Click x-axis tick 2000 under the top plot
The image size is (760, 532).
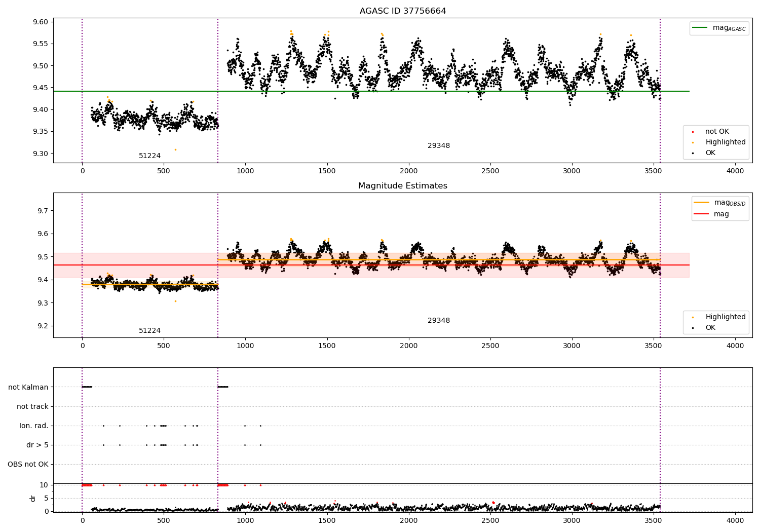pos(409,171)
